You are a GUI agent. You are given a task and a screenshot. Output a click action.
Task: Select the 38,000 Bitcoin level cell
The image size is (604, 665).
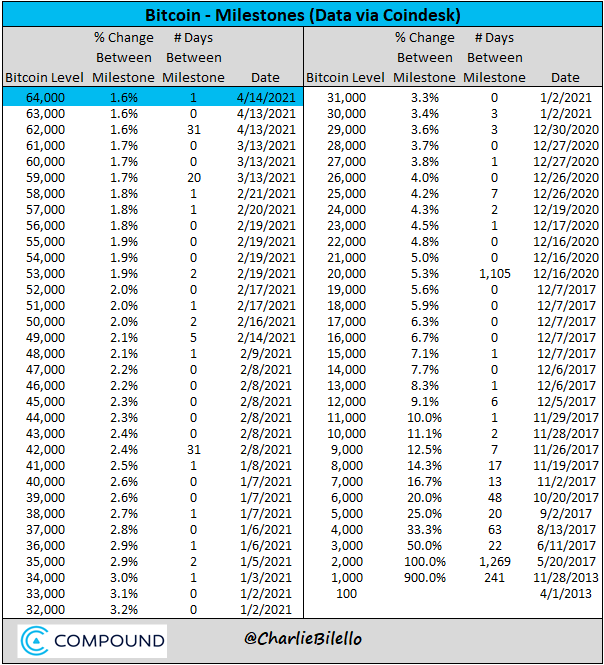pyautogui.click(x=45, y=514)
